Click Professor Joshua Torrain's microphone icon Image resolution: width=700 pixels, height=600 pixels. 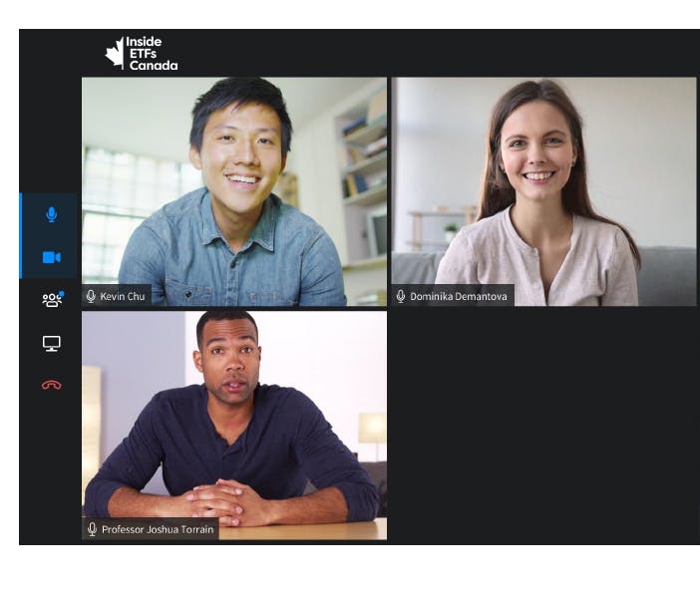coord(93,529)
